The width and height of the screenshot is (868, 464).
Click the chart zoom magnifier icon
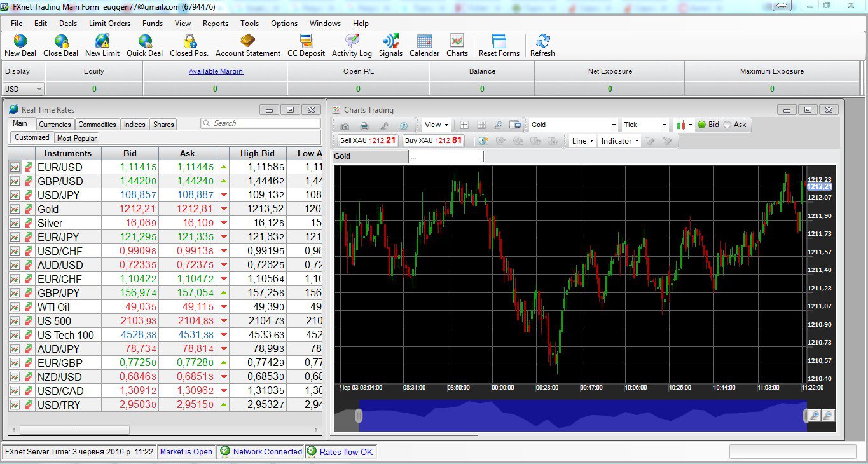(499, 125)
